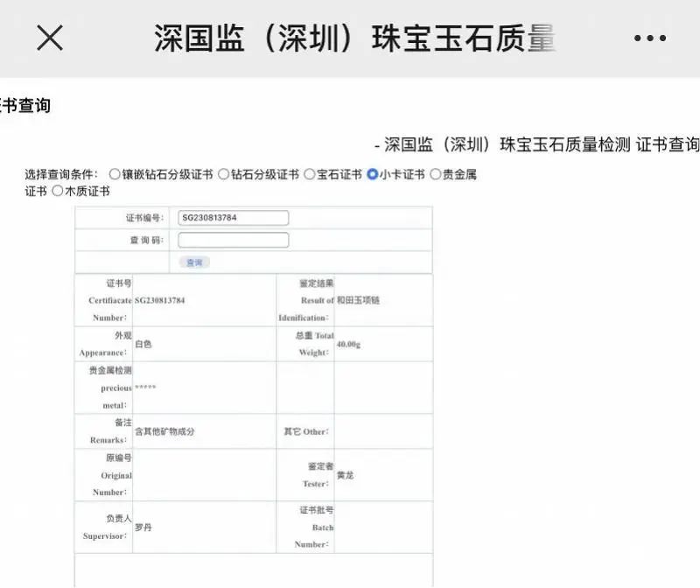Open the three-dots more options menu
This screenshot has width=700, height=588.
tap(649, 38)
